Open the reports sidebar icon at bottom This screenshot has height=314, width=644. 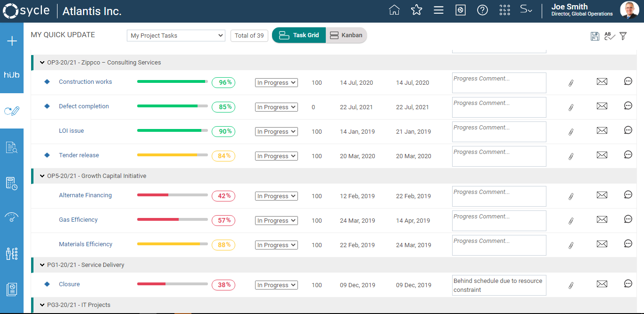click(x=12, y=290)
